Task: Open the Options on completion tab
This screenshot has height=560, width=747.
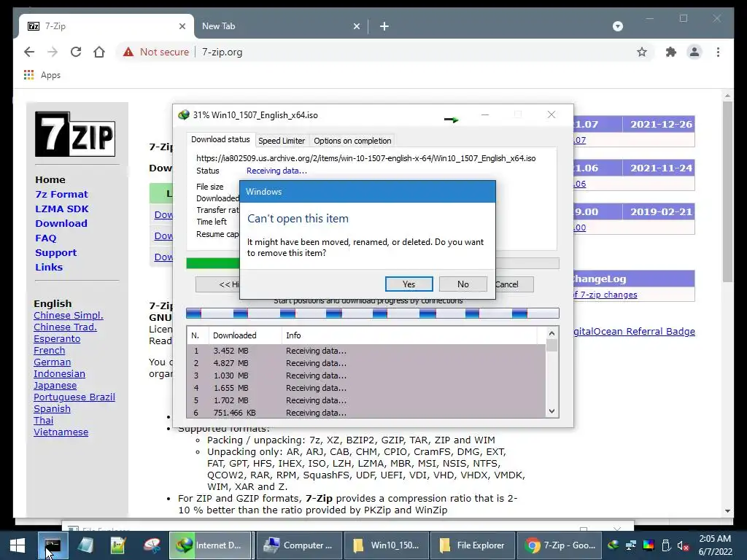Action: pyautogui.click(x=352, y=141)
